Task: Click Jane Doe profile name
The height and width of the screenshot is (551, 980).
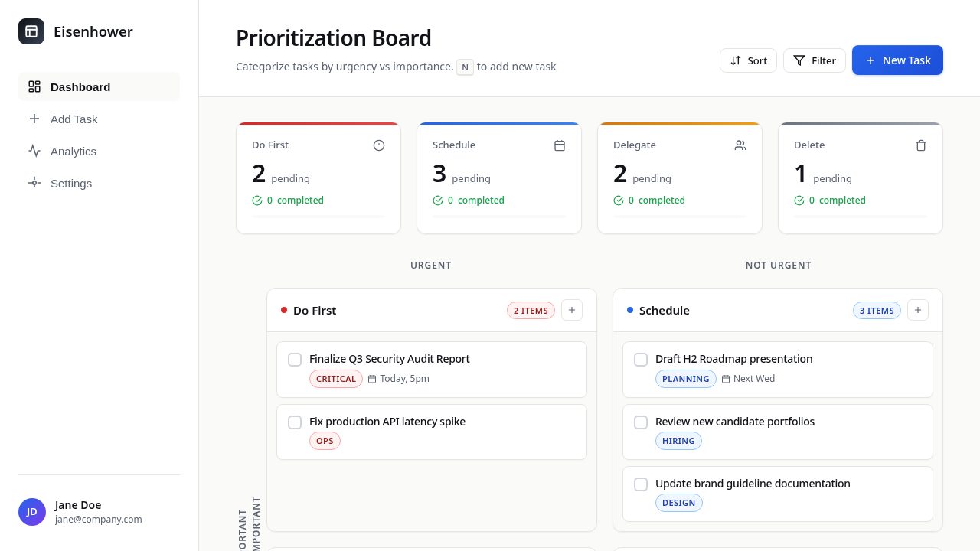Action: pos(78,505)
